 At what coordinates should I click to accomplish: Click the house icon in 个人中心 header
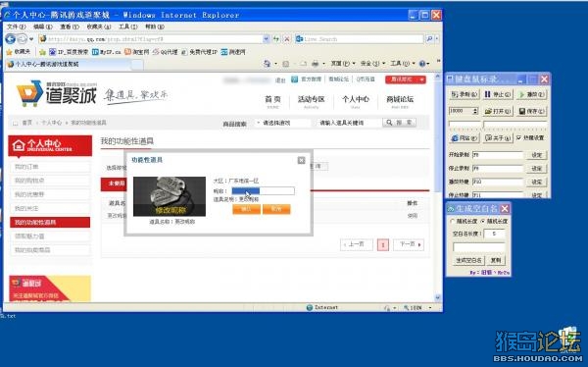[x=19, y=145]
